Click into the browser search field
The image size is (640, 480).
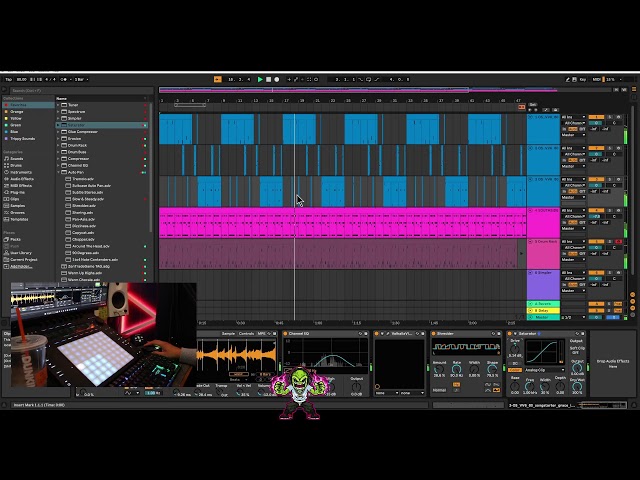click(x=80, y=91)
